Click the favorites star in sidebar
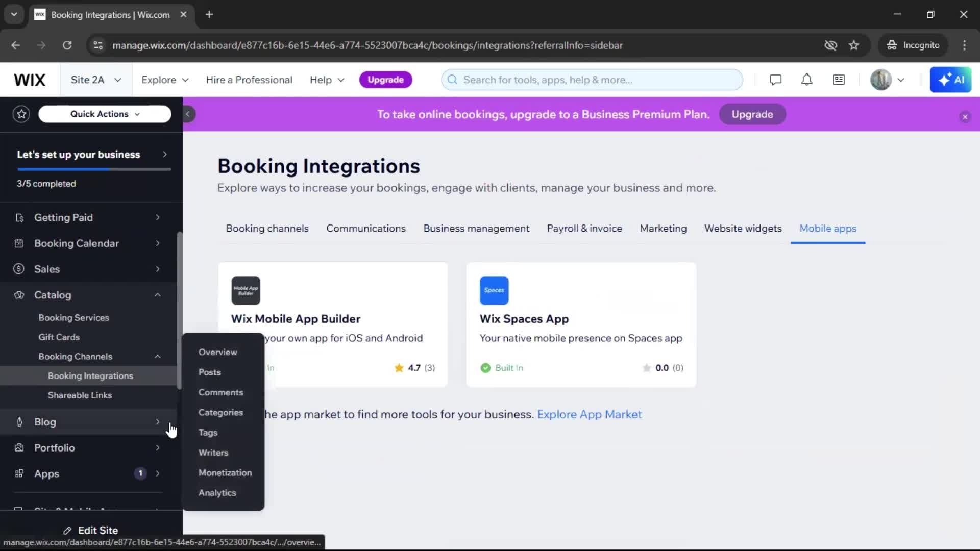 pos(21,114)
